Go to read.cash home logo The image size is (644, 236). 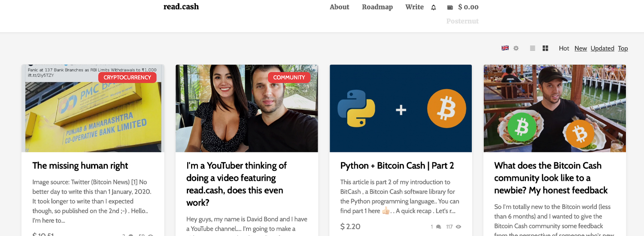click(181, 6)
